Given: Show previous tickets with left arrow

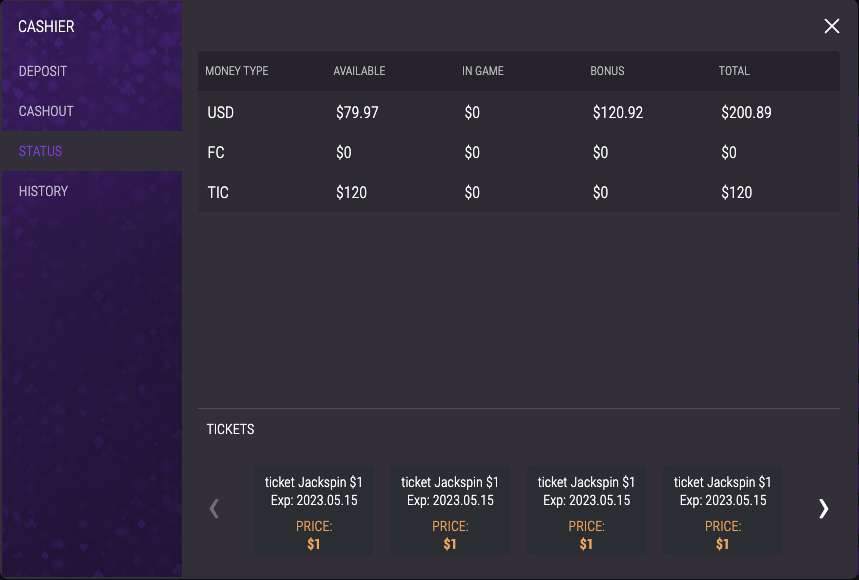Looking at the screenshot, I should click(x=214, y=509).
